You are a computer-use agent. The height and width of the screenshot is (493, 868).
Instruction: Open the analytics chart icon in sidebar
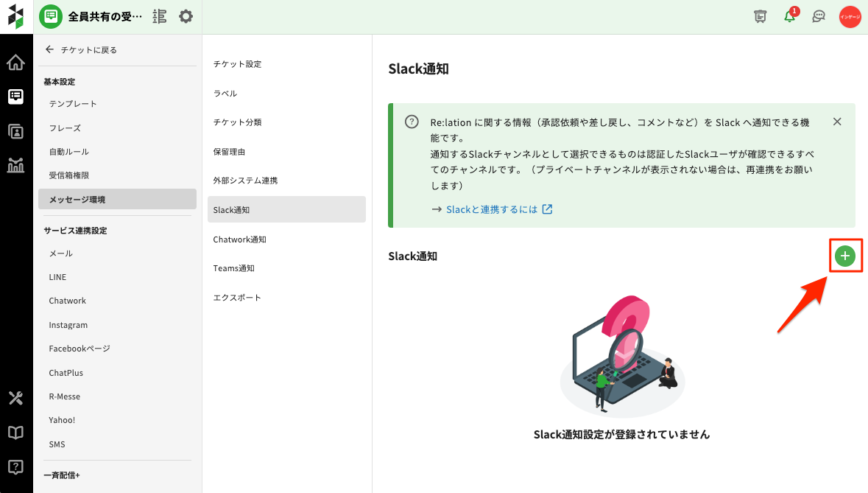(x=15, y=165)
